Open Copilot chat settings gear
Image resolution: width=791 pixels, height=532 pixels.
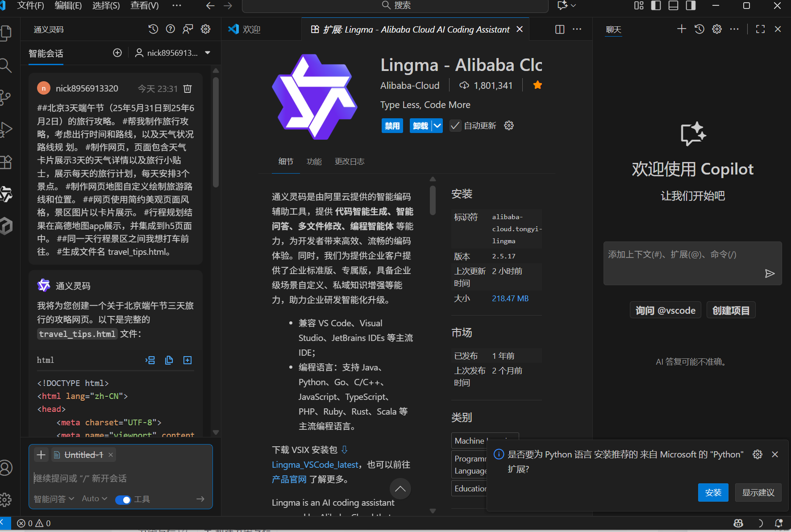click(x=717, y=29)
